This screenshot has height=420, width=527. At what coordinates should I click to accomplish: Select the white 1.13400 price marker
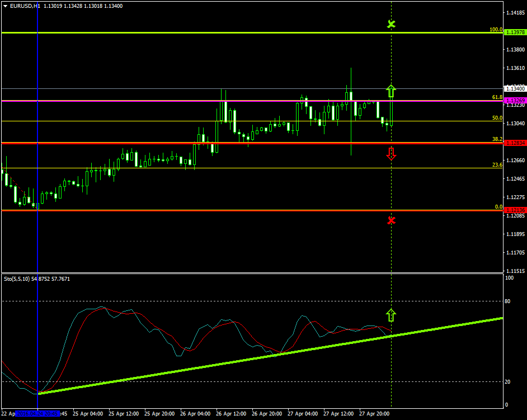point(515,88)
